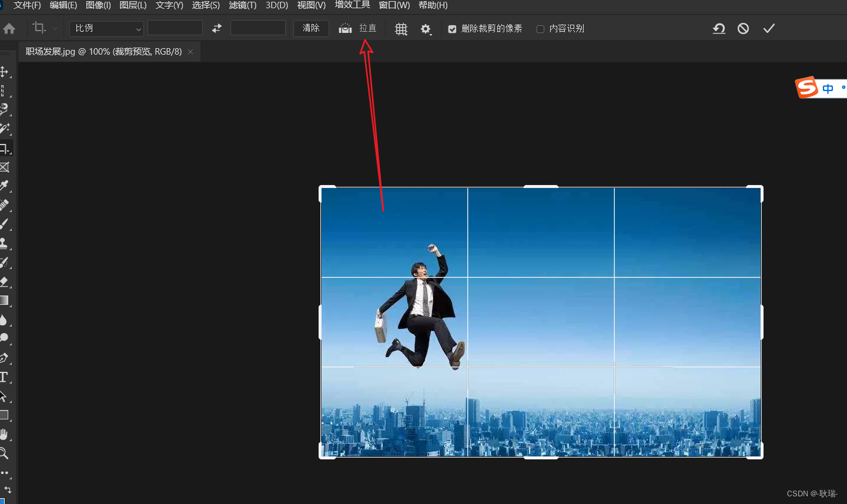The height and width of the screenshot is (504, 847).
Task: Open the 选择(S) menu
Action: coord(206,5)
